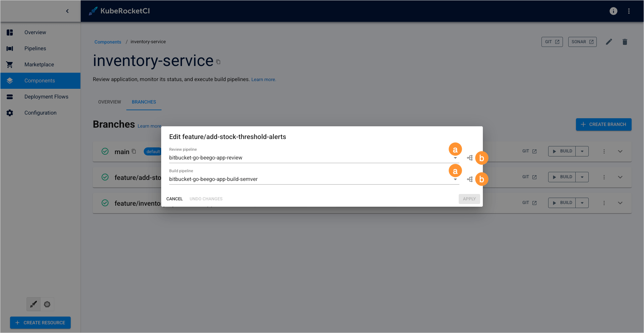
Task: Click the Create Branch button
Action: tap(603, 124)
